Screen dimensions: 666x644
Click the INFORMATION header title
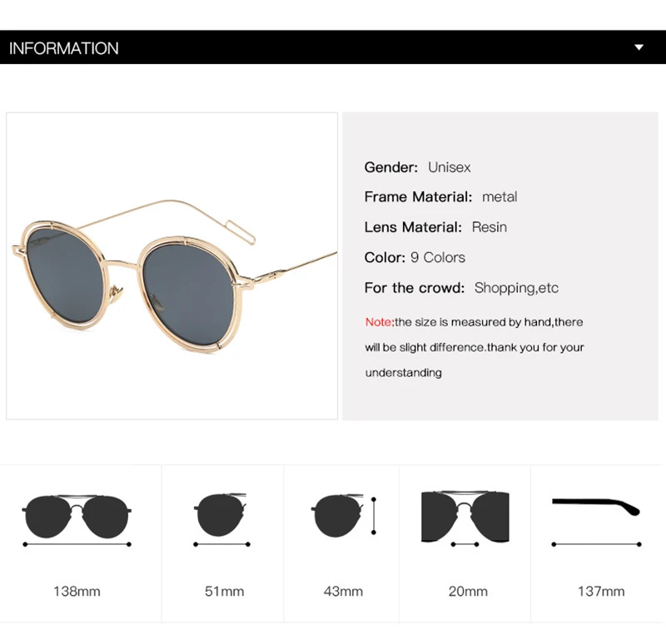(x=64, y=48)
